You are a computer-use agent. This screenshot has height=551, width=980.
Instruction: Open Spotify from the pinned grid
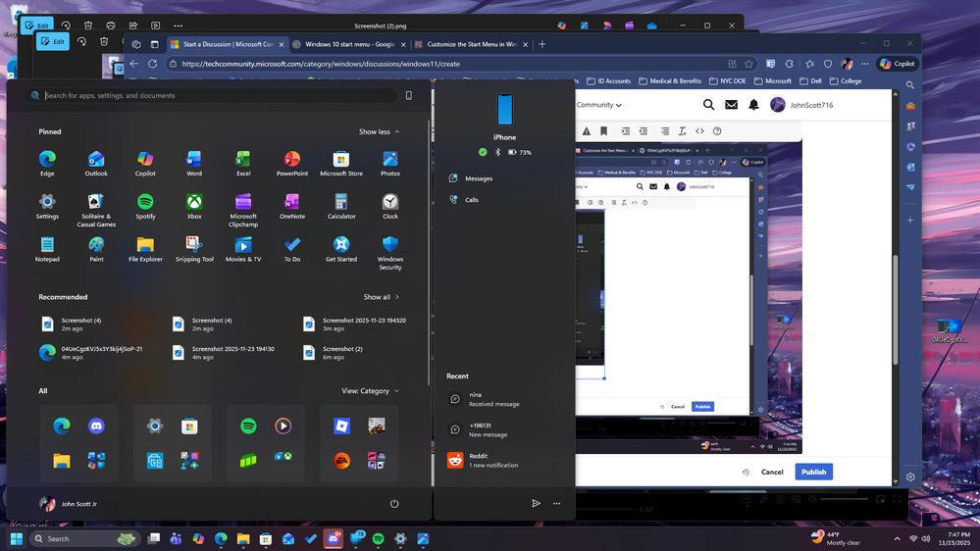coord(145,207)
